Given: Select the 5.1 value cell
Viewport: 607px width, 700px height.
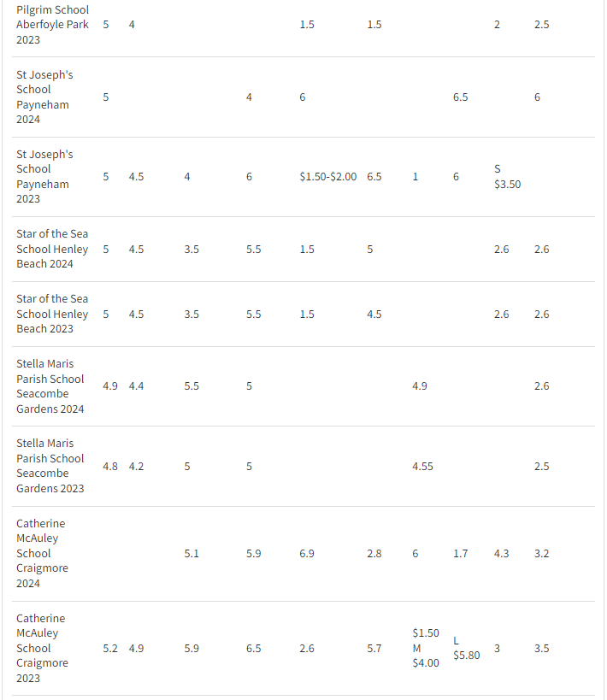Looking at the screenshot, I should (192, 553).
